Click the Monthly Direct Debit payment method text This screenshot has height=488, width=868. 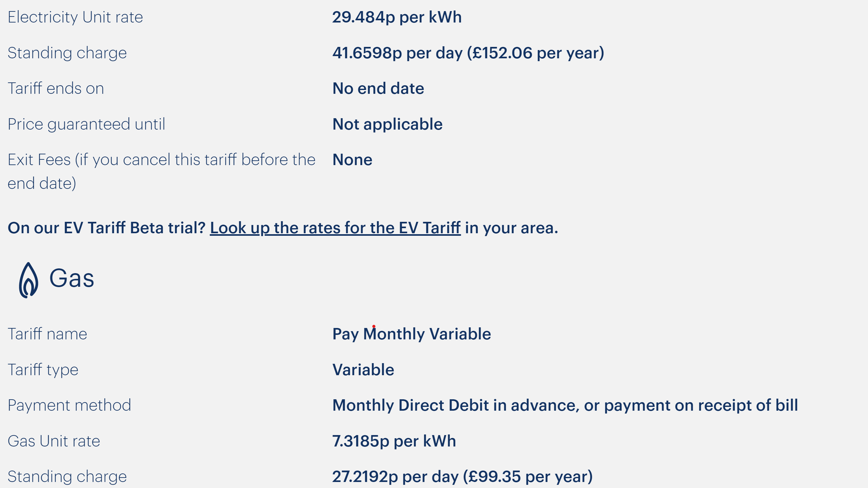coord(565,405)
